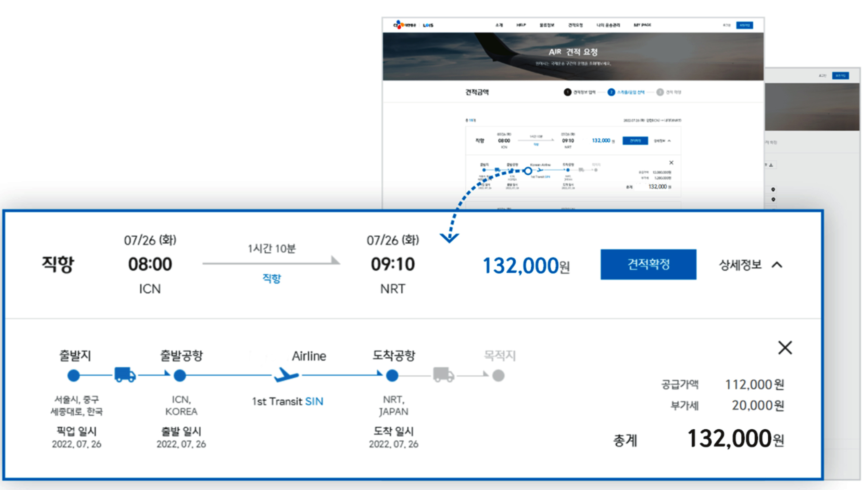Click the blue button in top-right header

(744, 25)
